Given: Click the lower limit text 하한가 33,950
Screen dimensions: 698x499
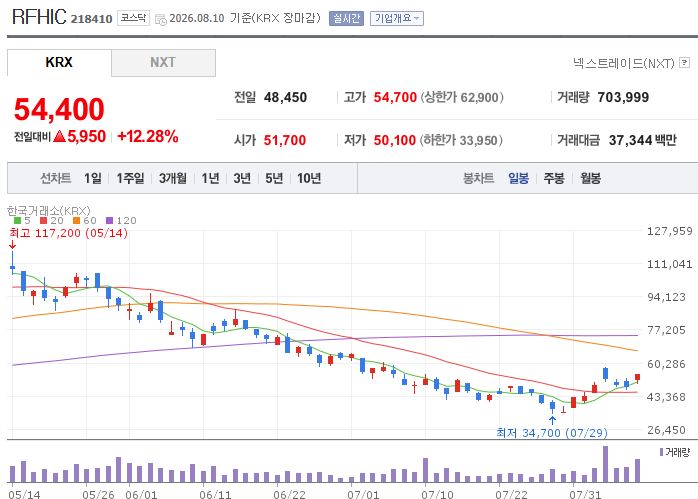Looking at the screenshot, I should point(461,141).
